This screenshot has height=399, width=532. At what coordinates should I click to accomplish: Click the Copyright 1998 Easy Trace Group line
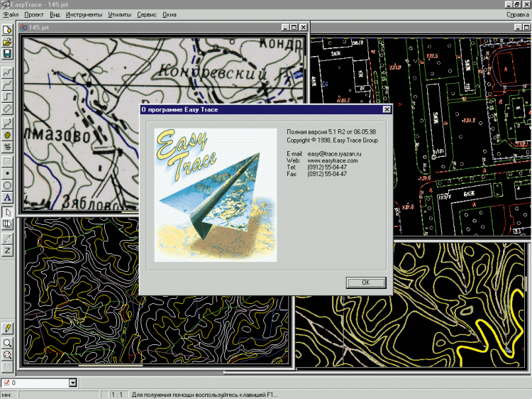point(332,141)
